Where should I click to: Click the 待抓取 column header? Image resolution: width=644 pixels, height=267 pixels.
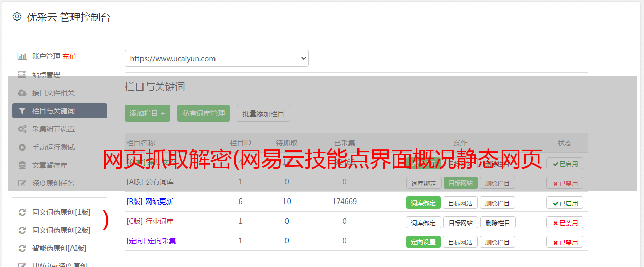pyautogui.click(x=287, y=143)
